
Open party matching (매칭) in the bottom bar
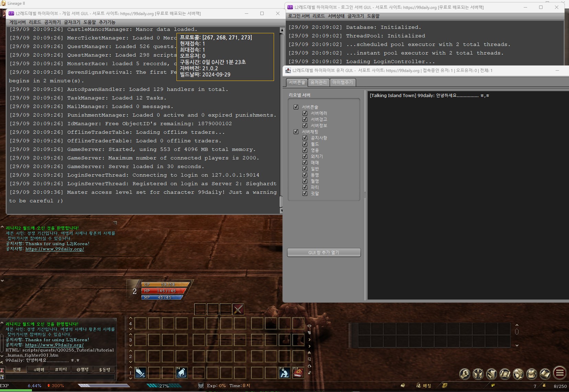tap(424, 385)
